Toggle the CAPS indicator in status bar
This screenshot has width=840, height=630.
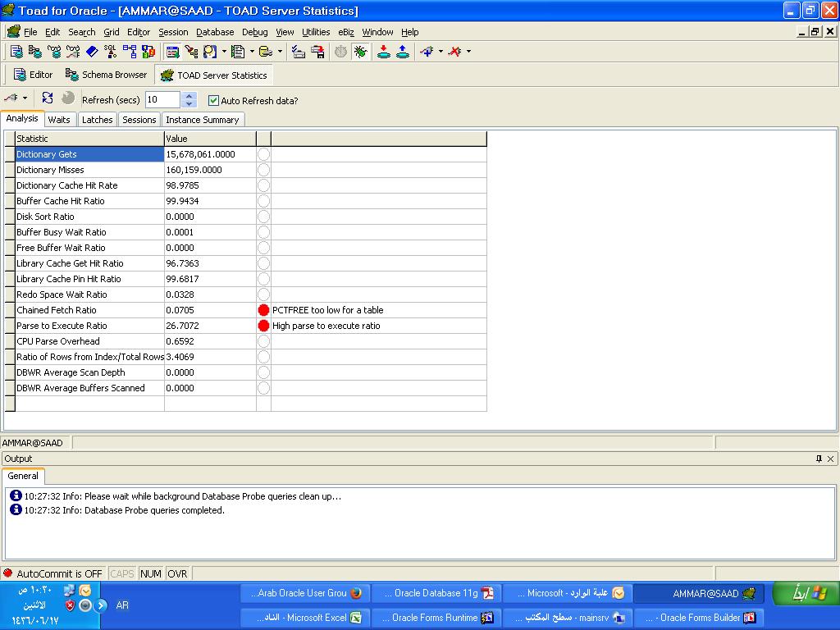coord(122,573)
